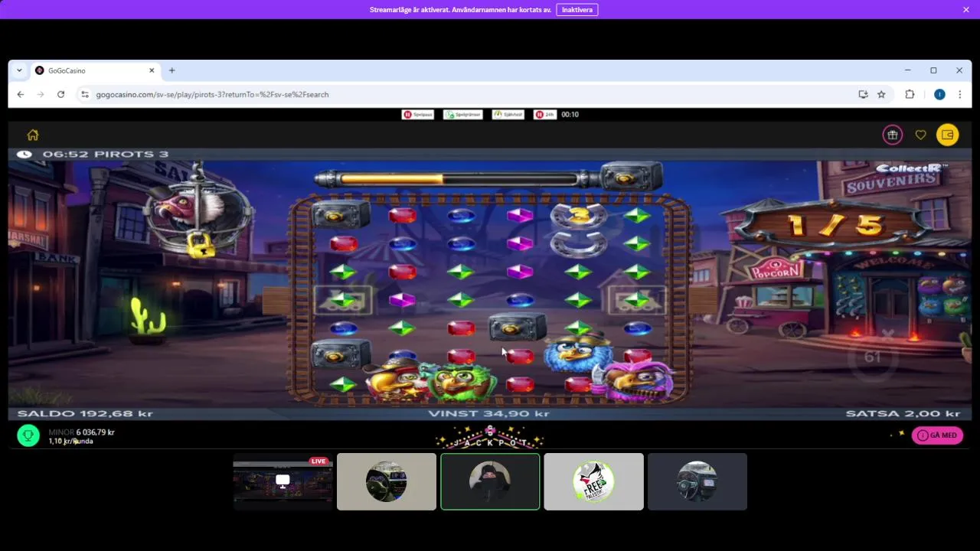Click the blue bird wearing a hat
Viewport: 980px width, 551px height.
[x=578, y=353]
